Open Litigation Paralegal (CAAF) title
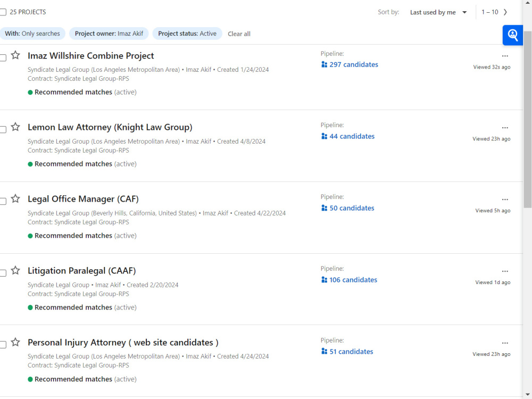 [82, 271]
